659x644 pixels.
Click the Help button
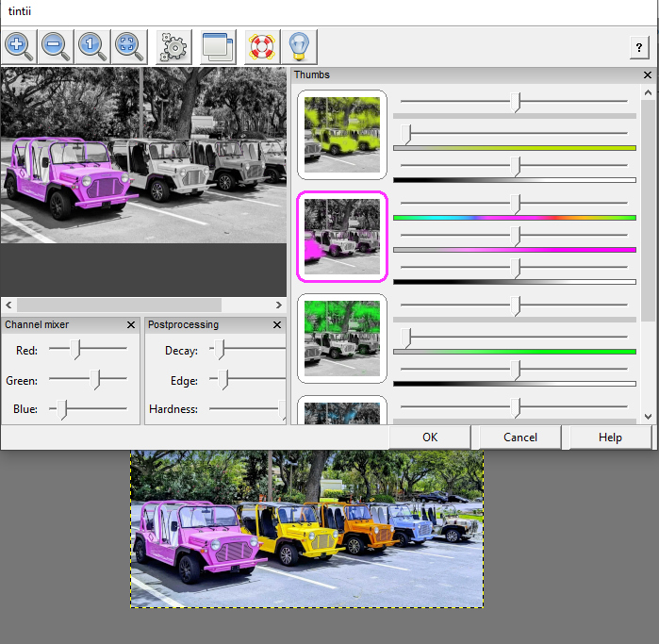[610, 438]
